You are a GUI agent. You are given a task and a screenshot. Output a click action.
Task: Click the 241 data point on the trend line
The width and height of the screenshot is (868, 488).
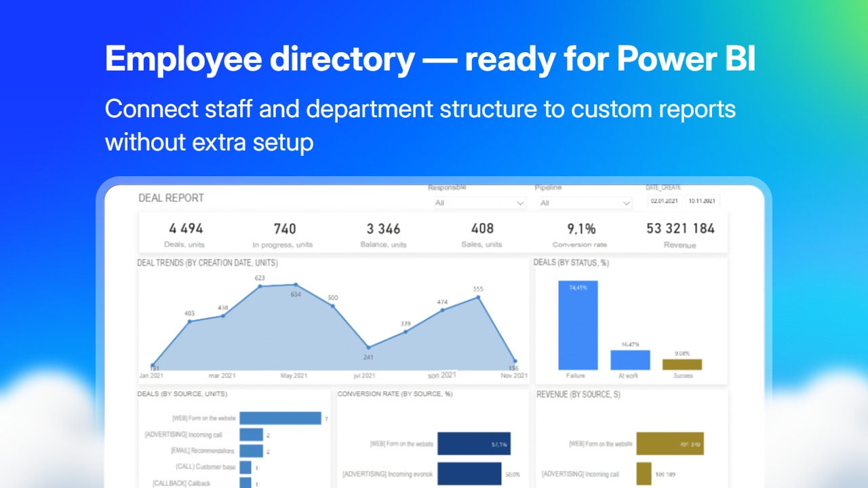[x=369, y=347]
